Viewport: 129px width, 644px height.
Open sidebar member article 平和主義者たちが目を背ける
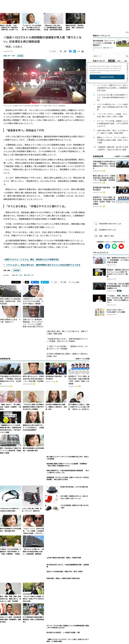point(104,165)
